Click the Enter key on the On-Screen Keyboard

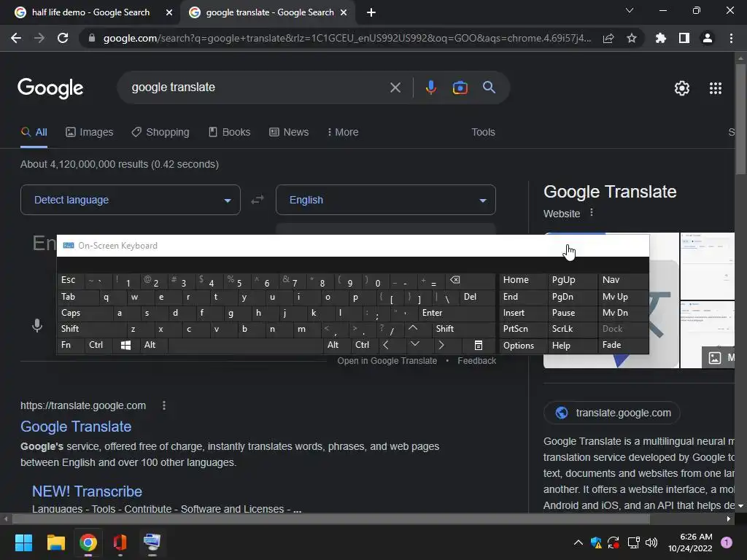[457, 313]
